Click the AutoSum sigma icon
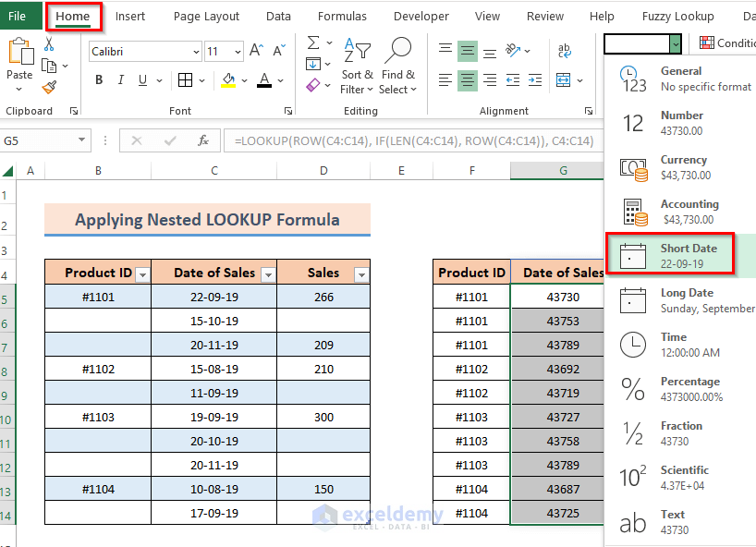 click(x=313, y=43)
